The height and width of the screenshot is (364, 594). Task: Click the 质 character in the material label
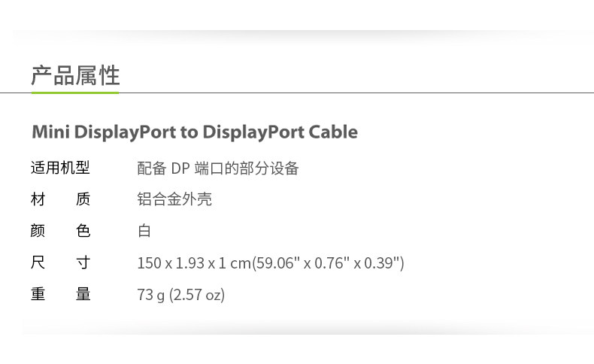tap(83, 199)
